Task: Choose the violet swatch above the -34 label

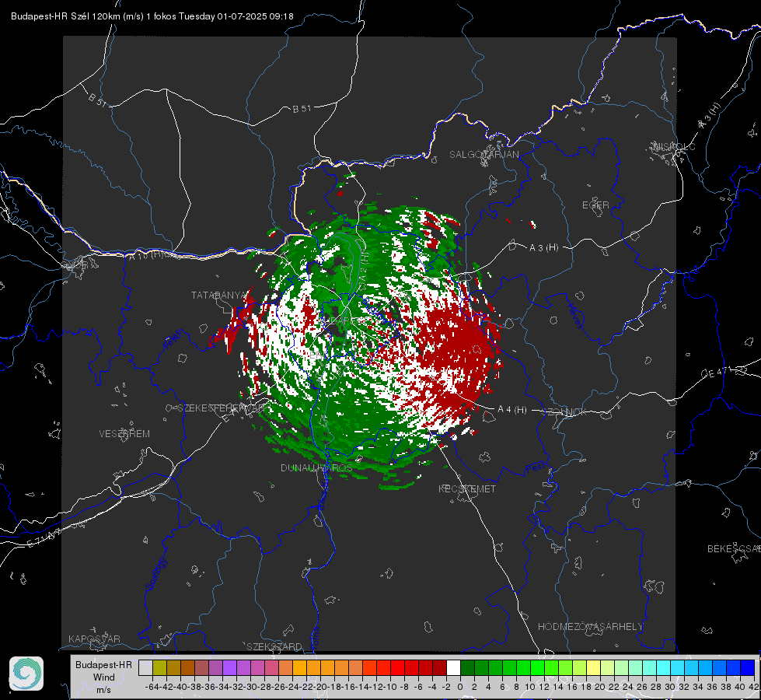Action: pos(229,667)
